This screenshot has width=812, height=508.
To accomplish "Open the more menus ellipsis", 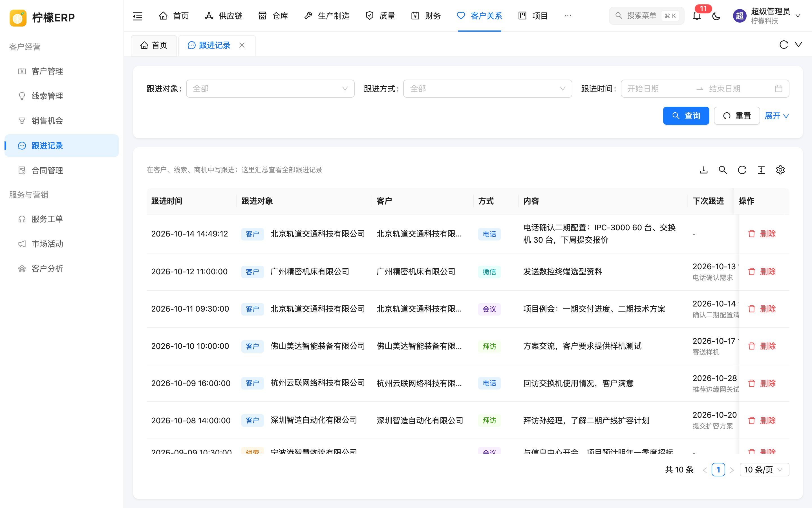I will tap(568, 16).
